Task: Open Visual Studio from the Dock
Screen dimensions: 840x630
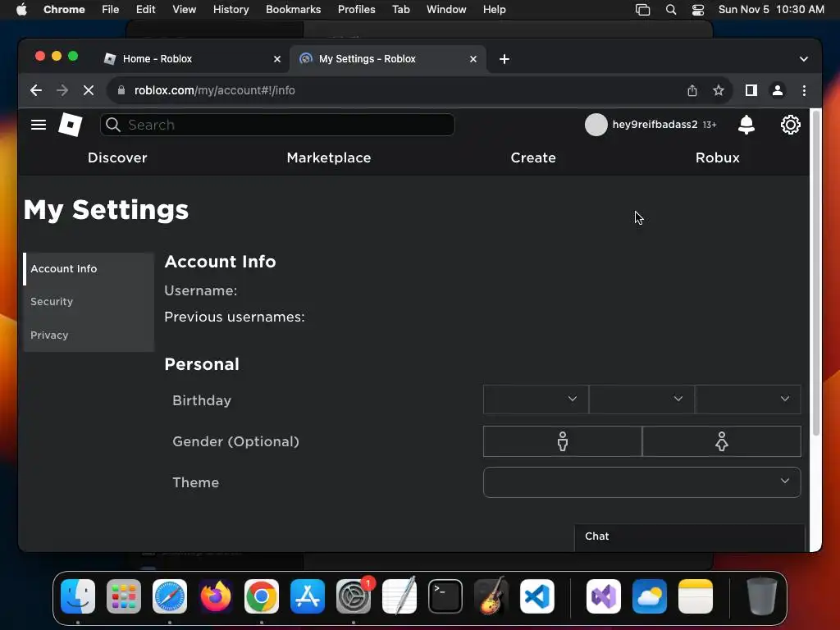Action: pyautogui.click(x=604, y=596)
